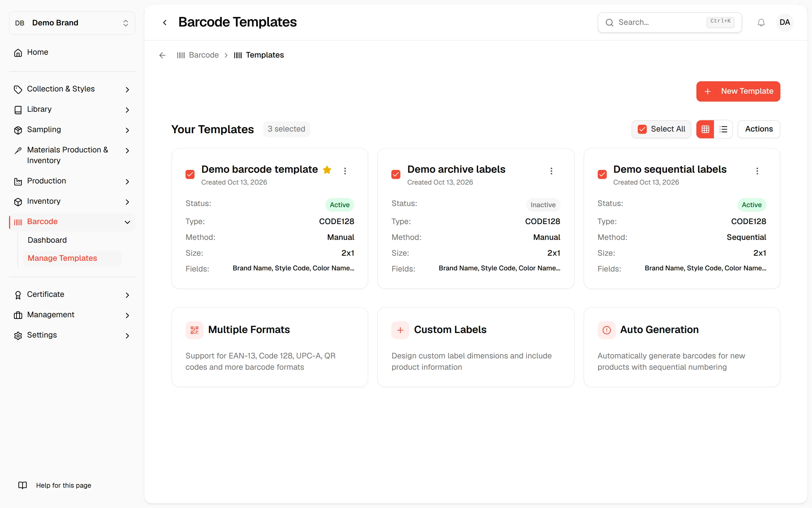Click the Settings gear icon in the sidebar
This screenshot has width=812, height=508.
coord(18,336)
